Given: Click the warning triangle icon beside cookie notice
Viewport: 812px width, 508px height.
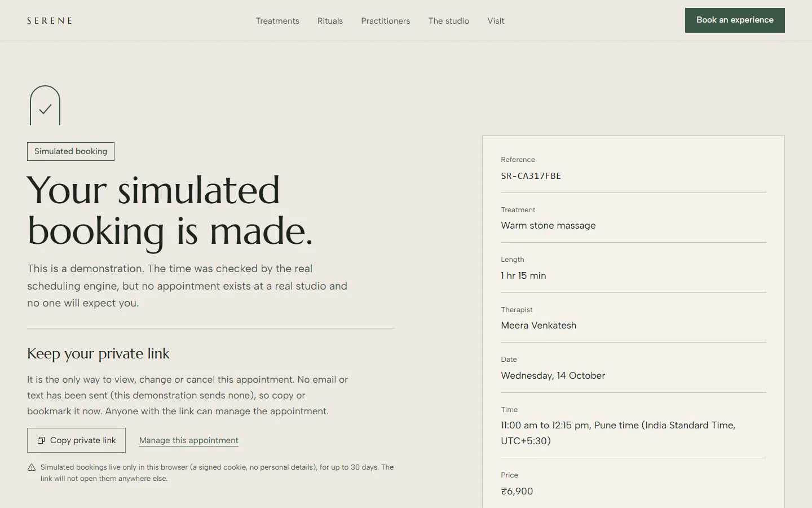Looking at the screenshot, I should click(x=32, y=467).
